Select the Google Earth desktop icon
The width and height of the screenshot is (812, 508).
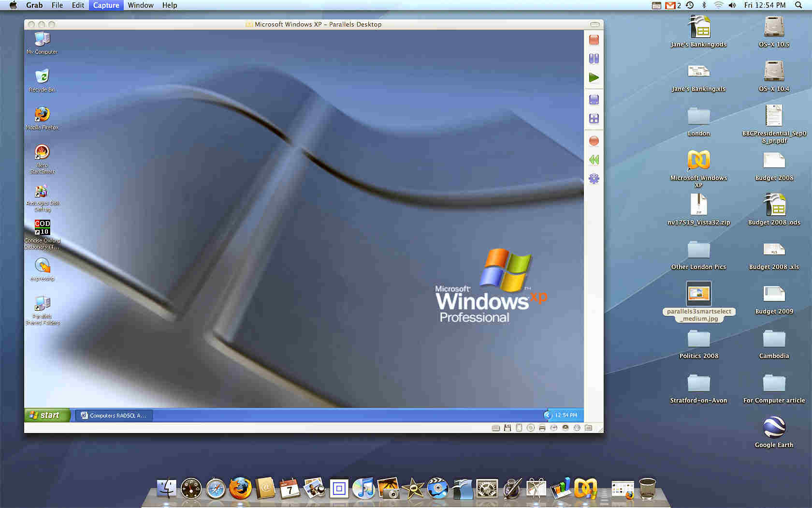click(774, 432)
